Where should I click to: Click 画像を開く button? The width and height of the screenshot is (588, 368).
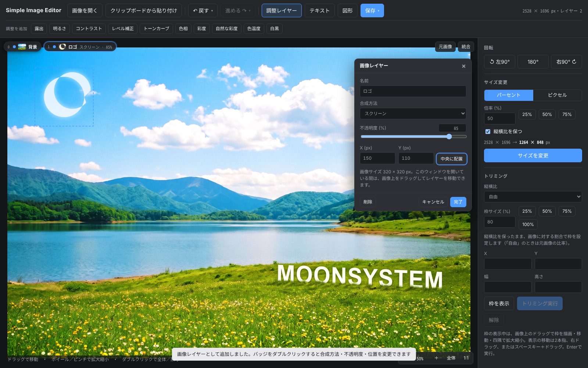[x=85, y=11]
